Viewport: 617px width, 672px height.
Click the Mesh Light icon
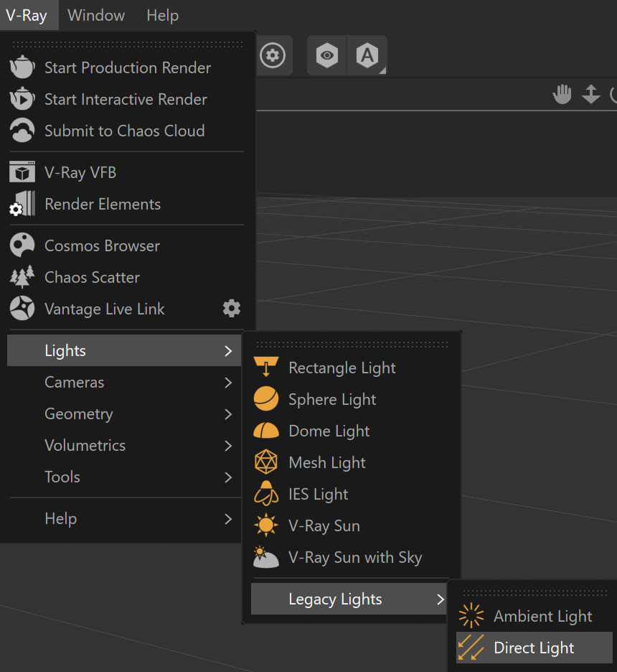tap(266, 462)
